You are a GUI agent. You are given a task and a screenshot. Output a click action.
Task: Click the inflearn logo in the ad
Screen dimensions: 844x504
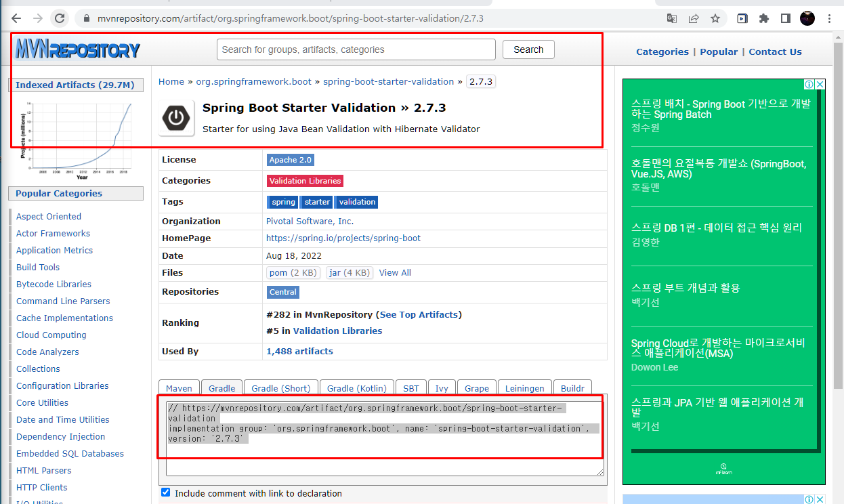click(723, 468)
